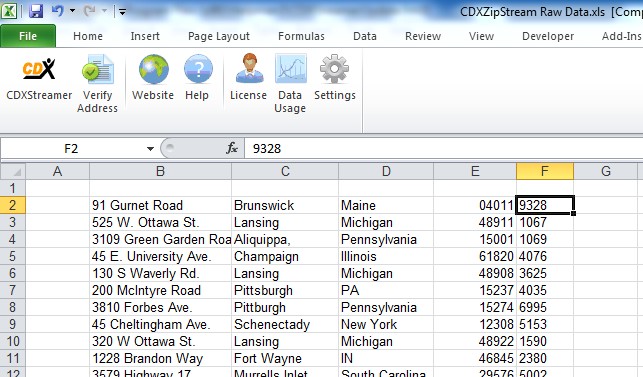Viewport: 643px width, 377px height.
Task: Select the Champaign city cell
Action: tap(285, 256)
